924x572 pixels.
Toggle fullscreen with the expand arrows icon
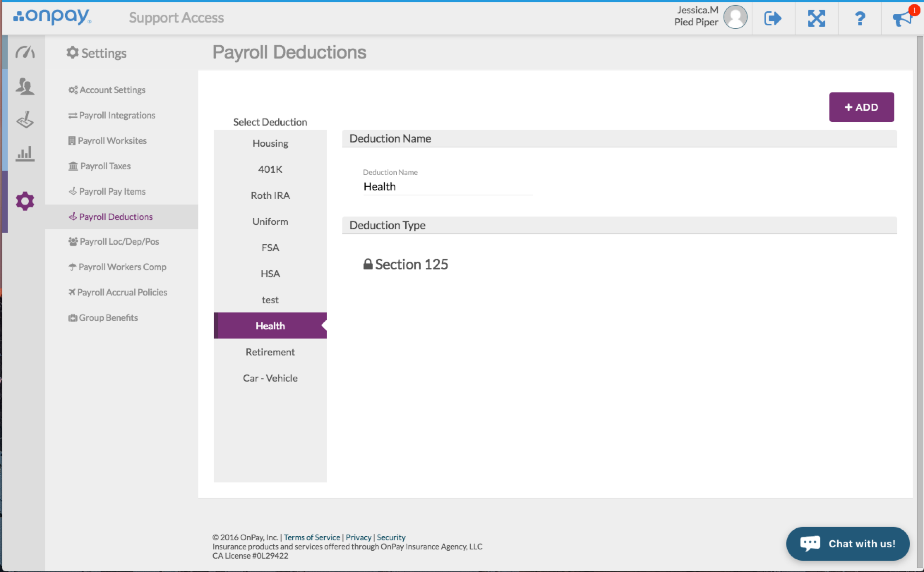pyautogui.click(x=816, y=18)
